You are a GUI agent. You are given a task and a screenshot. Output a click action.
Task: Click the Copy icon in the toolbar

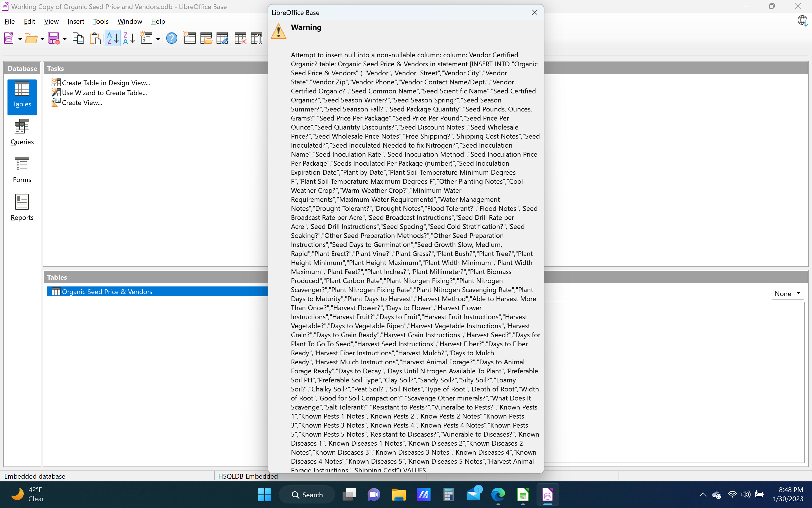pos(78,38)
